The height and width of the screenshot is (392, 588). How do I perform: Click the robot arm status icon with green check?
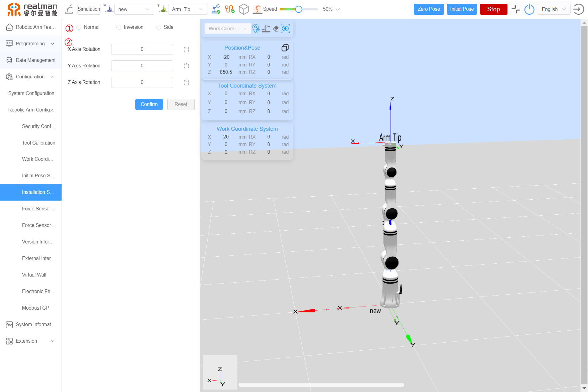[x=216, y=9]
